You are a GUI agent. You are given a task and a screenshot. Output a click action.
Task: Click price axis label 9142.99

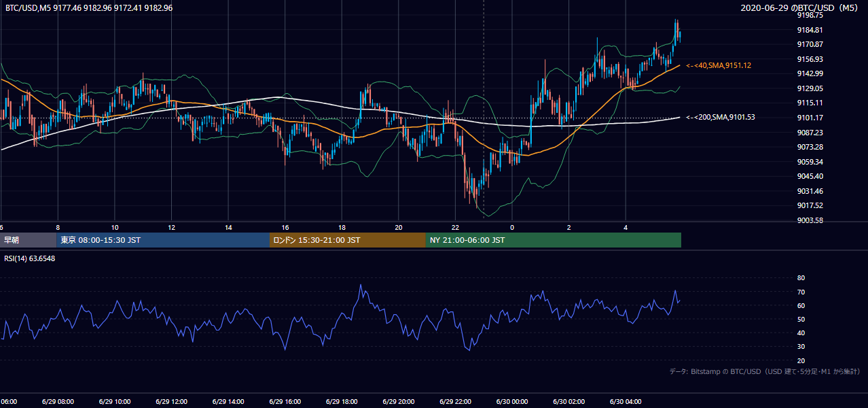[x=810, y=73]
